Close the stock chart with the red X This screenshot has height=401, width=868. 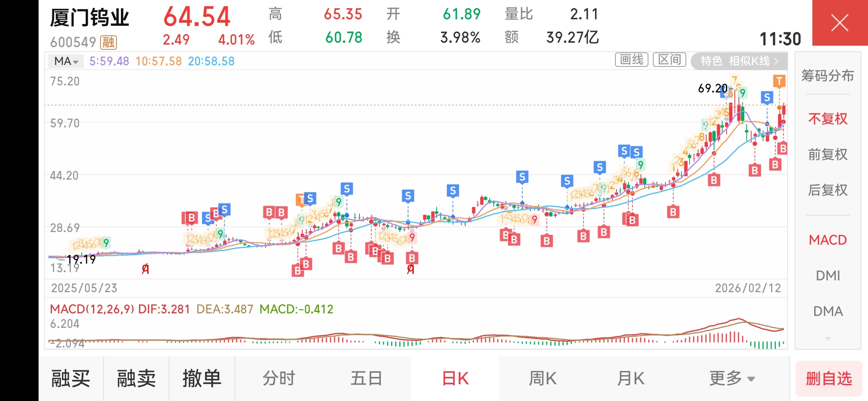[x=840, y=23]
